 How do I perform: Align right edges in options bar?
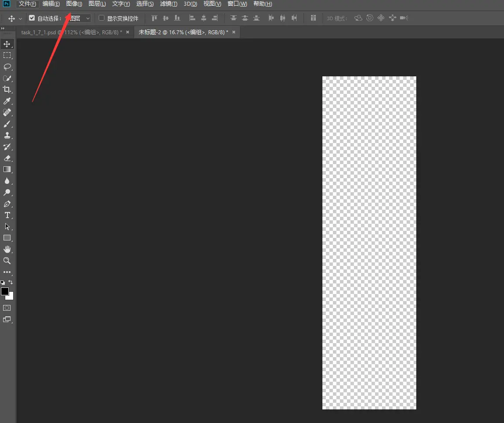coord(215,18)
